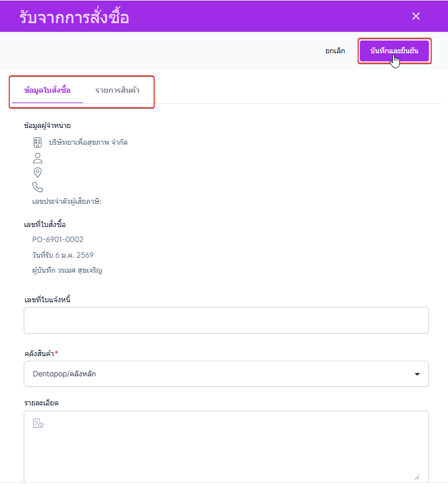Click the contact person icon
This screenshot has width=448, height=487.
tap(38, 158)
